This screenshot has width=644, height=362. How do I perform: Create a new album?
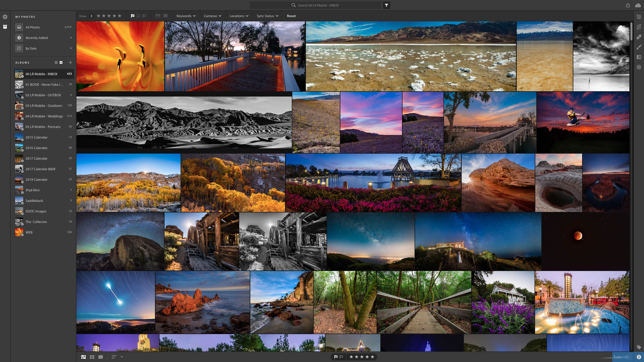tap(70, 62)
